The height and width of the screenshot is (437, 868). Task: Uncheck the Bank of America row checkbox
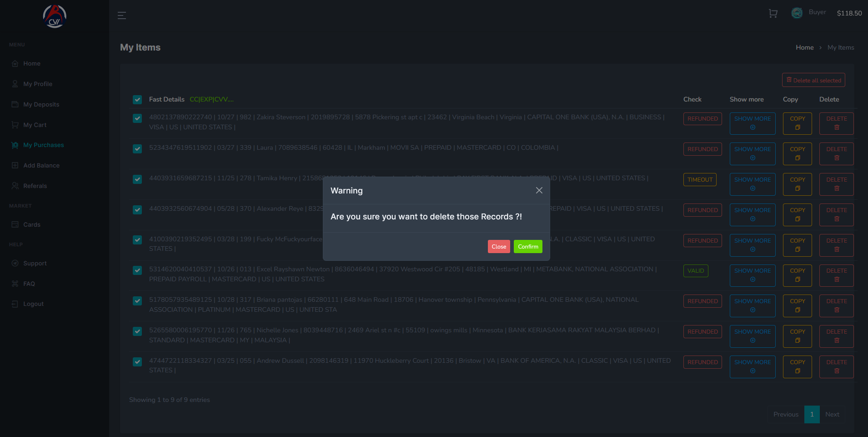[137, 362]
